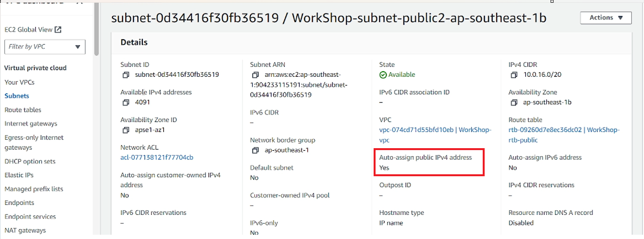Click the Details section heading
The width and height of the screenshot is (644, 239).
134,42
